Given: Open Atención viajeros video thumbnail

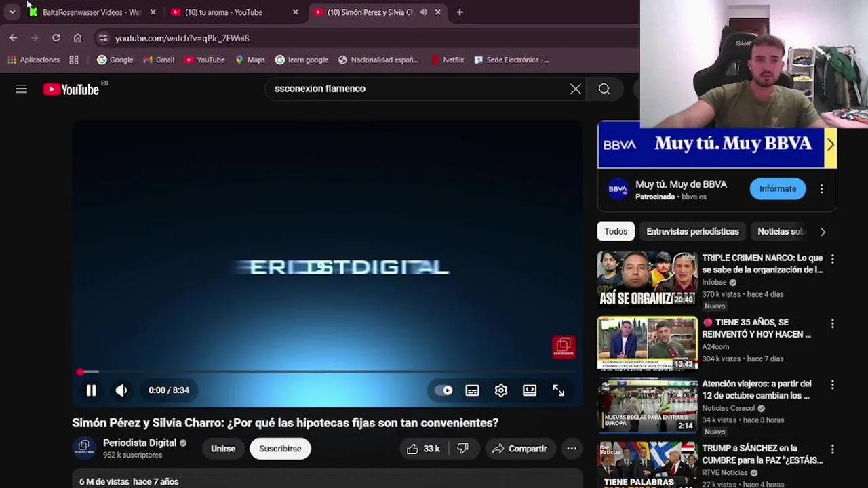Looking at the screenshot, I should click(x=647, y=406).
